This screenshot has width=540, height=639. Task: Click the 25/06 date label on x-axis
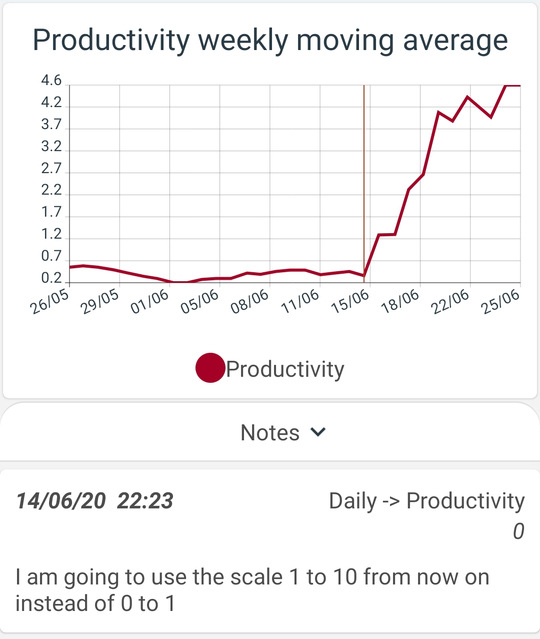click(501, 302)
